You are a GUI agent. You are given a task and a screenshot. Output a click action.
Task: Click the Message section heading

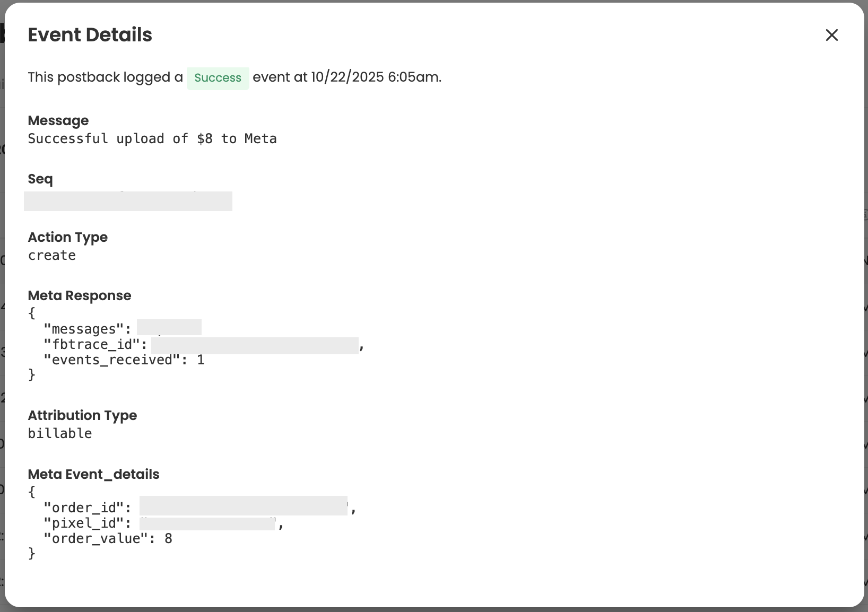coord(58,121)
